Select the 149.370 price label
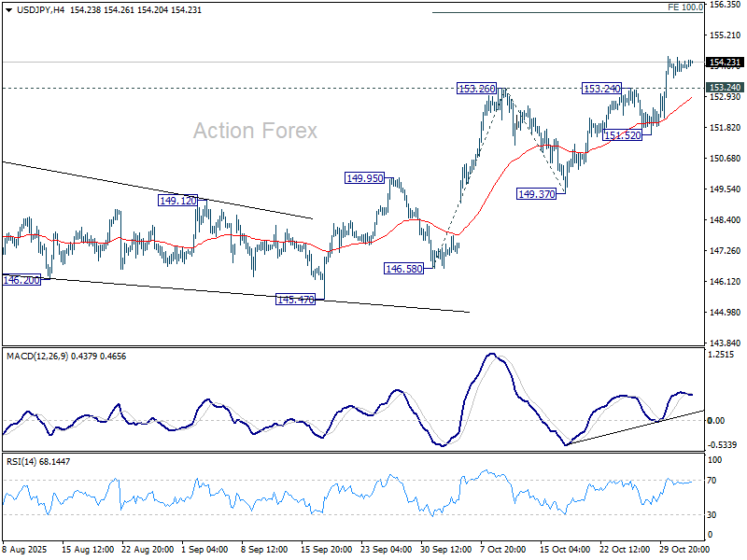Viewport: 747px width, 560px height. tap(535, 194)
